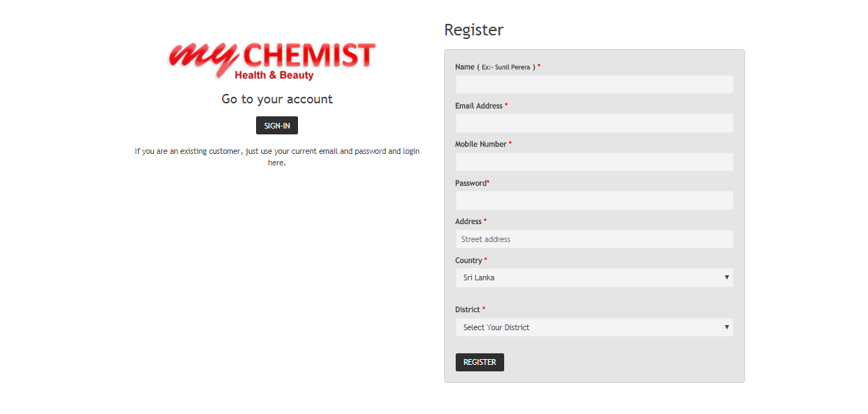Click into the Email Address field

point(594,124)
